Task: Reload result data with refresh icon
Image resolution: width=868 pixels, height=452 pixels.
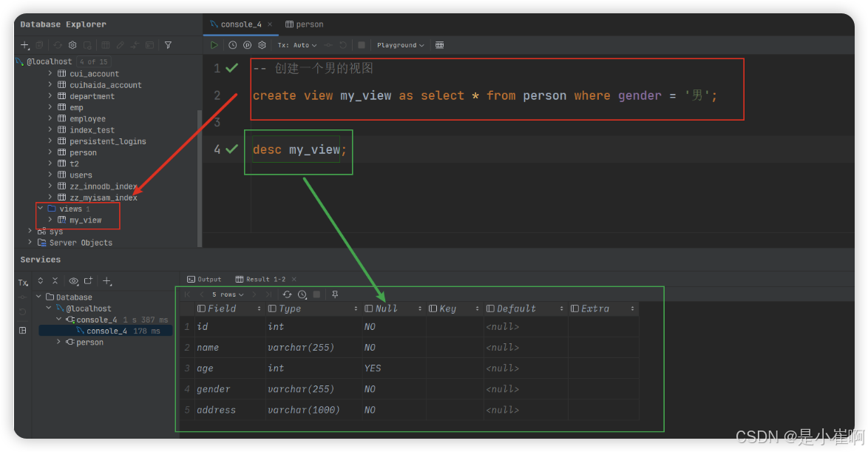Action: (x=287, y=294)
